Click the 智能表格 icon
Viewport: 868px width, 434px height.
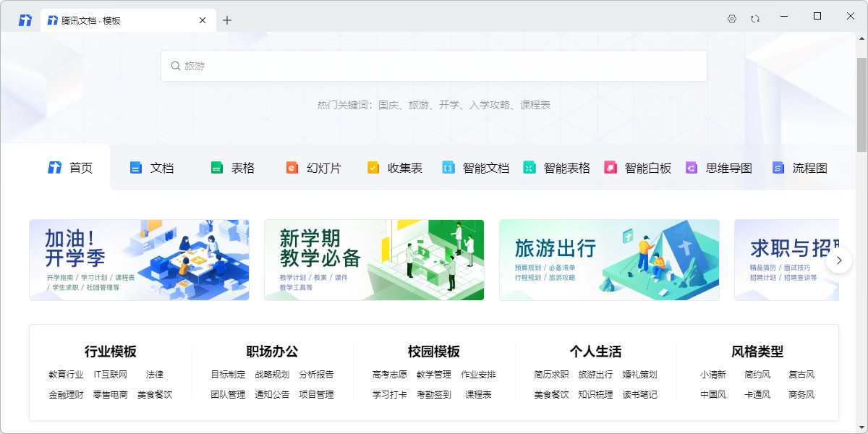click(529, 168)
